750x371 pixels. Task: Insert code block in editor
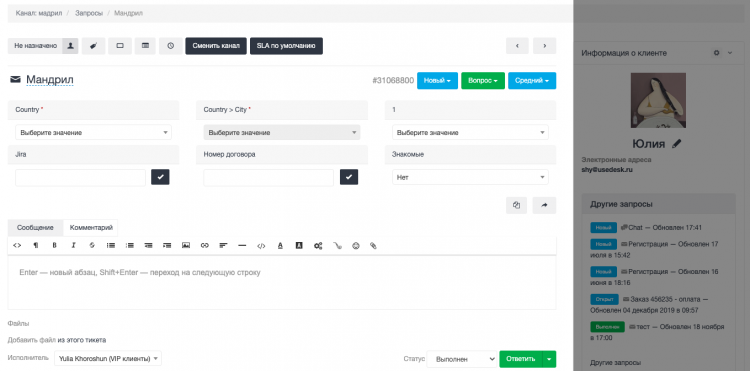[261, 246]
